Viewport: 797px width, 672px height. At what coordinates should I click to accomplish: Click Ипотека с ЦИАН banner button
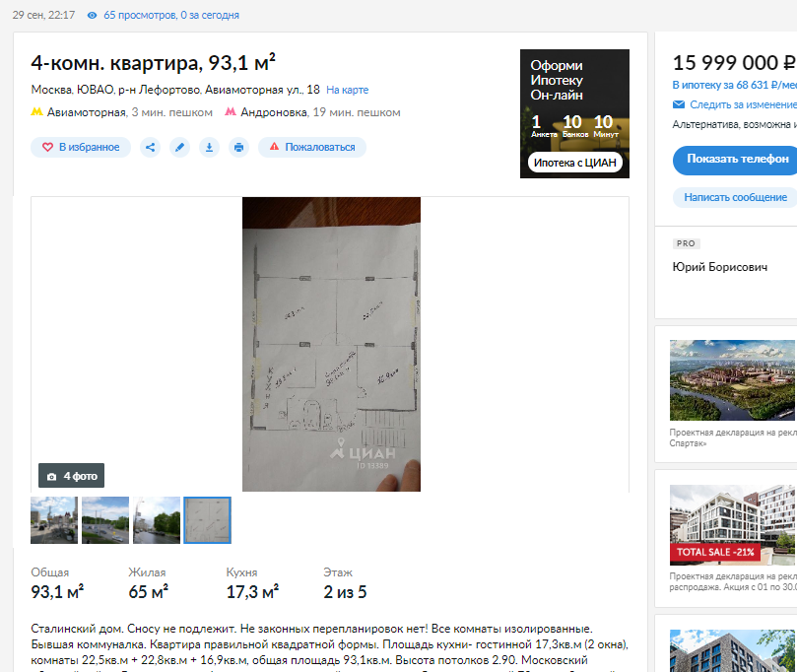click(x=575, y=163)
